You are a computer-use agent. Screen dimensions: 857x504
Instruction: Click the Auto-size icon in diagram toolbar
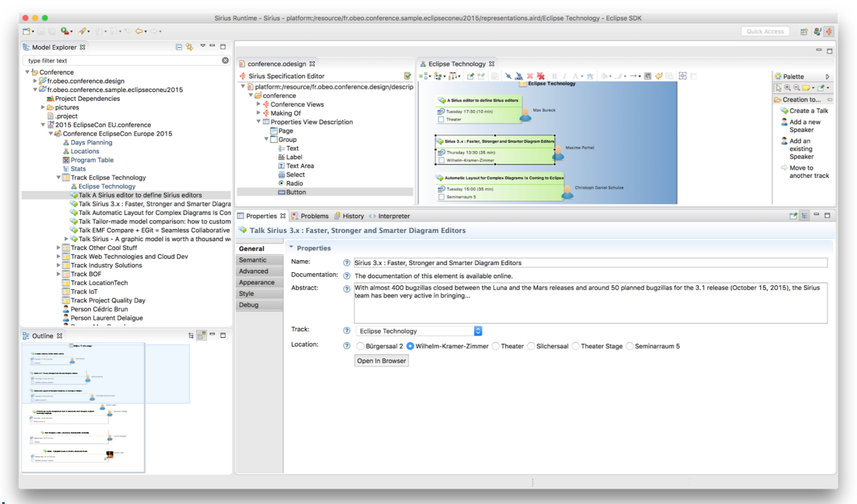(683, 76)
